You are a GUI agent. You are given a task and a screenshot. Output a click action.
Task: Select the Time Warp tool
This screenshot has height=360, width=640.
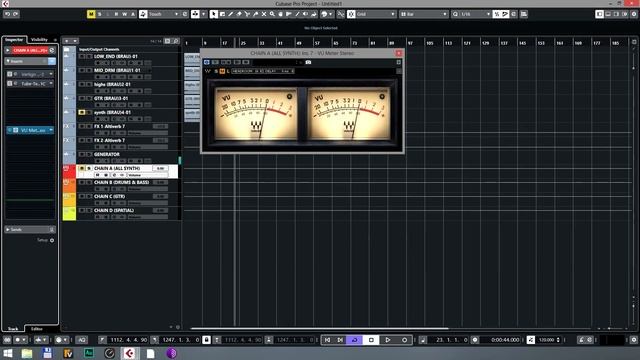click(x=289, y=14)
